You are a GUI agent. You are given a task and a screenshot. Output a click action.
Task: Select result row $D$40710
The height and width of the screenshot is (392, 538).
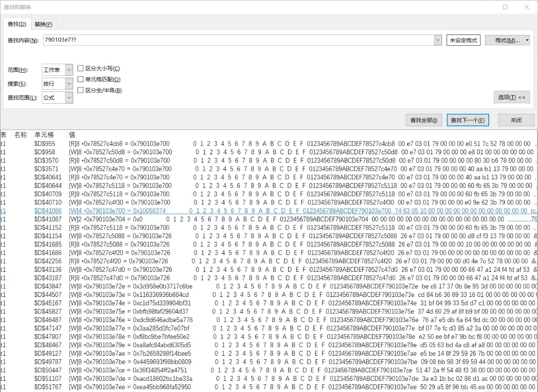click(269, 202)
